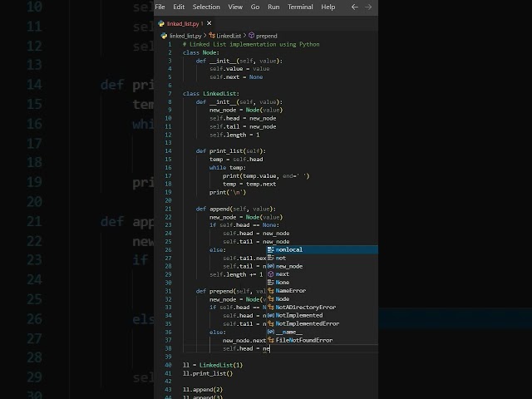532x399 pixels.
Task: Click the 'll.append(2)' line
Action: pos(203,390)
